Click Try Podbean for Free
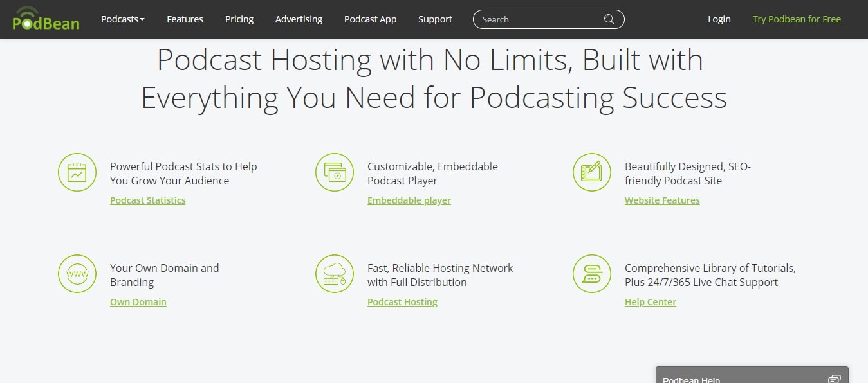Viewport: 868px width, 383px height. [x=797, y=19]
